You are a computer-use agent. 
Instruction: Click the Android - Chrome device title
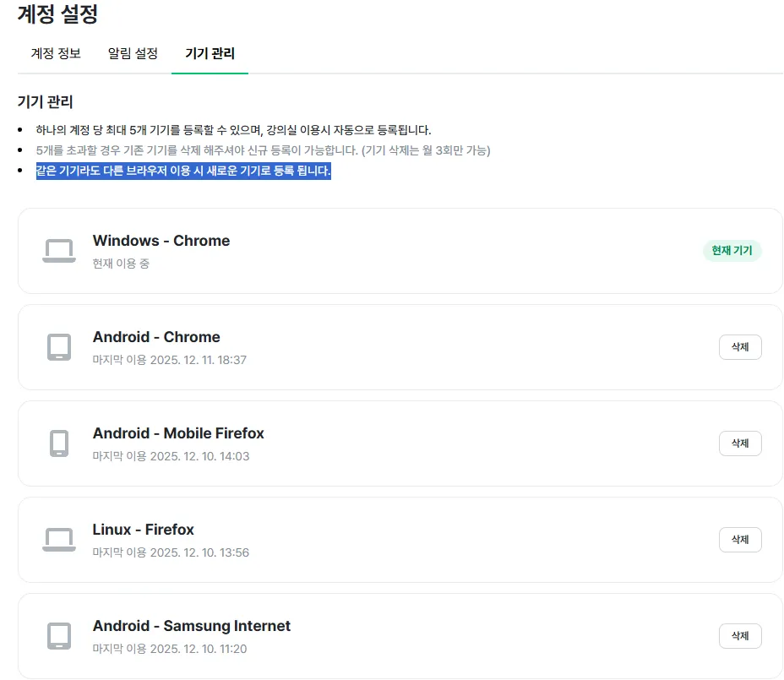click(x=156, y=337)
